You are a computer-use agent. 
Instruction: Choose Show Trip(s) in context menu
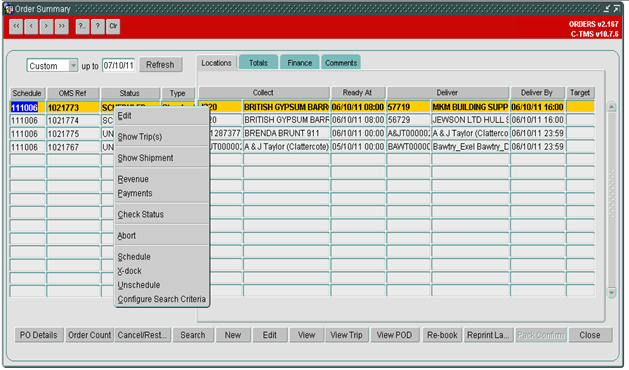point(162,137)
